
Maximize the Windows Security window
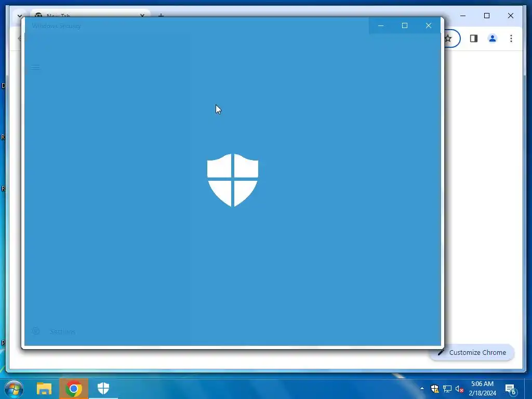404,26
